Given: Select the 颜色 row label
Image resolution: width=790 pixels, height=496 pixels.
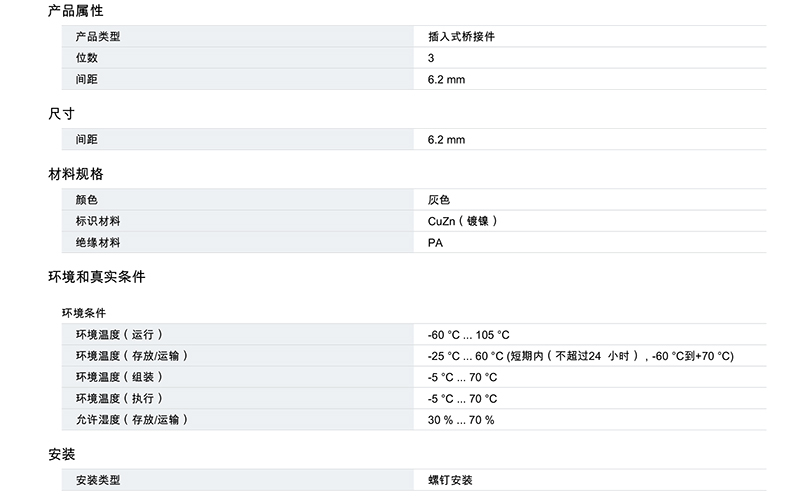Looking at the screenshot, I should pos(87,200).
